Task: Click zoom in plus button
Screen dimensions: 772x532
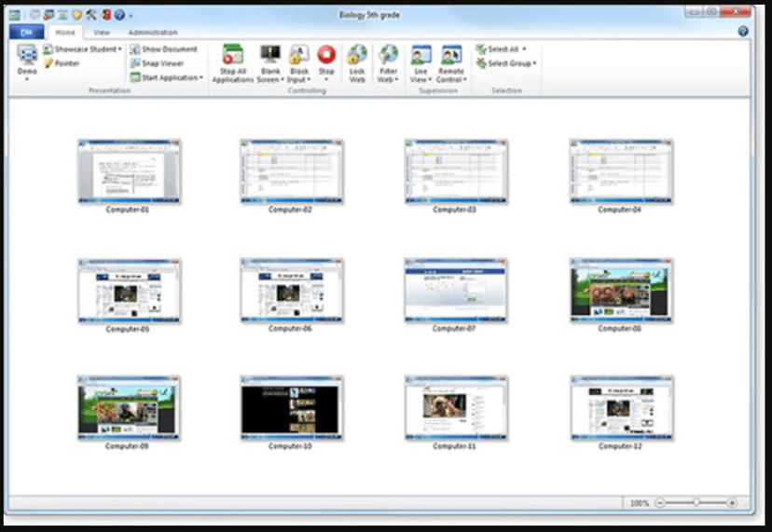Action: pos(732,503)
